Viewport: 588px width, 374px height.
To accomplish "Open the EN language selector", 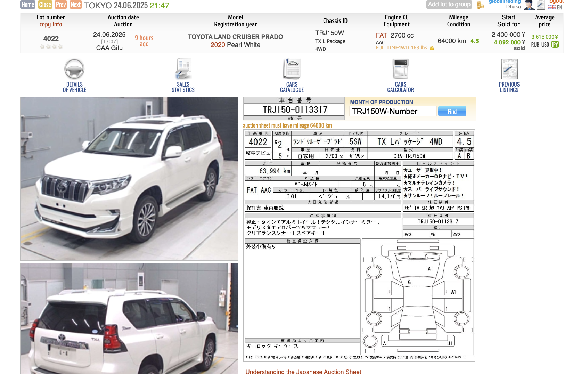I will 560,7.
